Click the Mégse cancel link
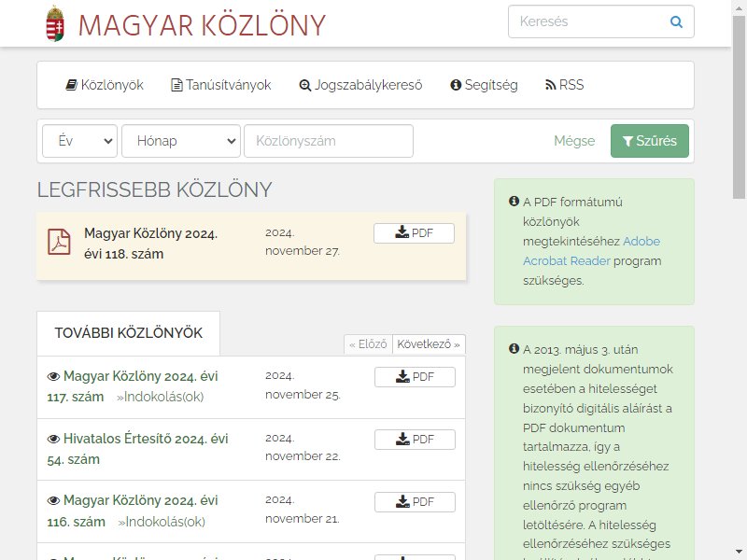The width and height of the screenshot is (747, 560). (574, 141)
